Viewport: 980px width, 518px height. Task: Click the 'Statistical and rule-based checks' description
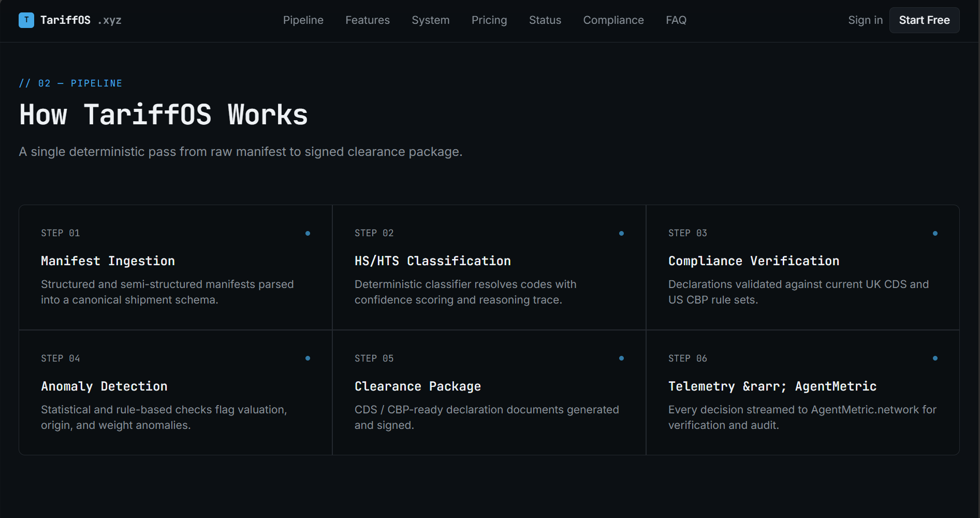(164, 418)
